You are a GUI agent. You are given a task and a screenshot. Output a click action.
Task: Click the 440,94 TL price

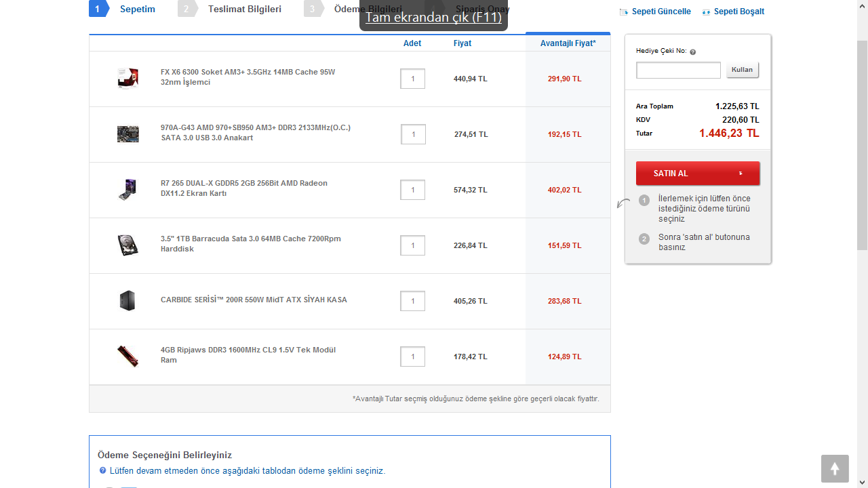(471, 79)
